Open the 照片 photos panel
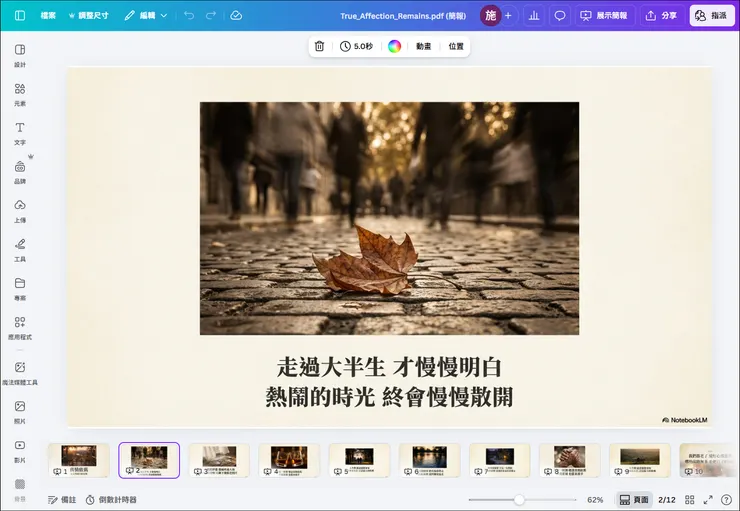This screenshot has height=511, width=740. tap(20, 412)
